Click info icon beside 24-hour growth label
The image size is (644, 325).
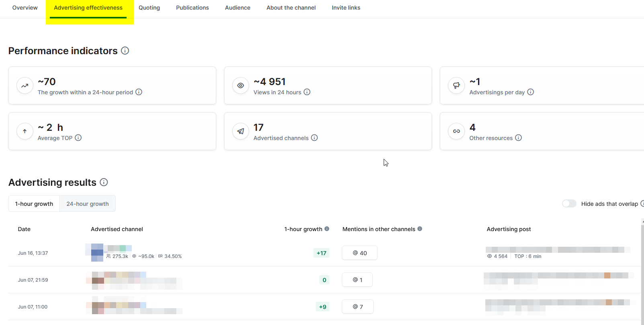pos(139,92)
